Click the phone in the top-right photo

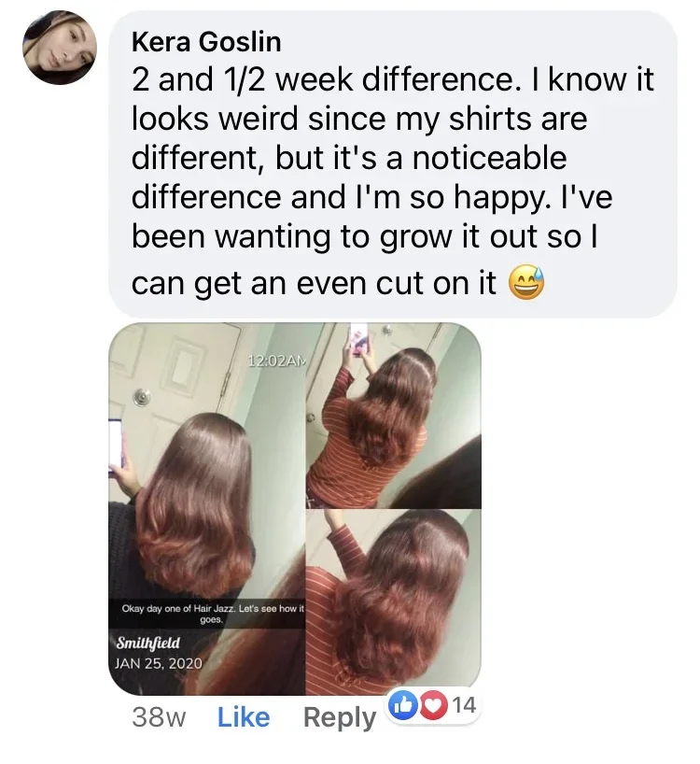[359, 339]
